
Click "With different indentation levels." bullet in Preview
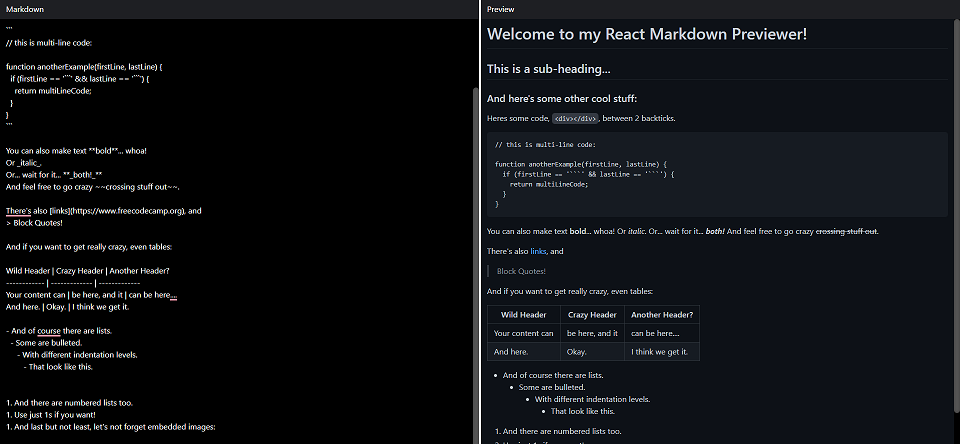592,399
